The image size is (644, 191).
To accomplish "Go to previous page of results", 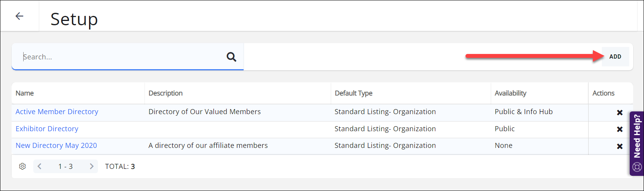I will click(x=39, y=167).
